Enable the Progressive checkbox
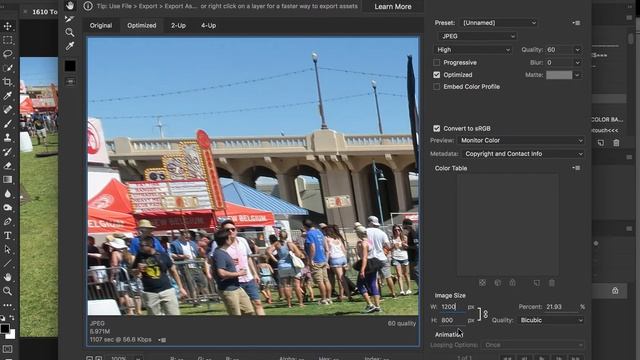 point(437,62)
